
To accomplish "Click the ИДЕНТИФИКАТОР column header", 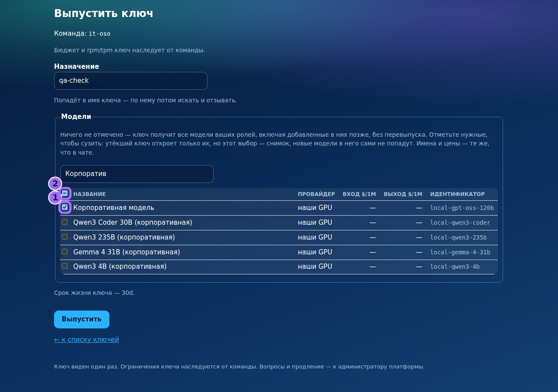I will [x=457, y=194].
